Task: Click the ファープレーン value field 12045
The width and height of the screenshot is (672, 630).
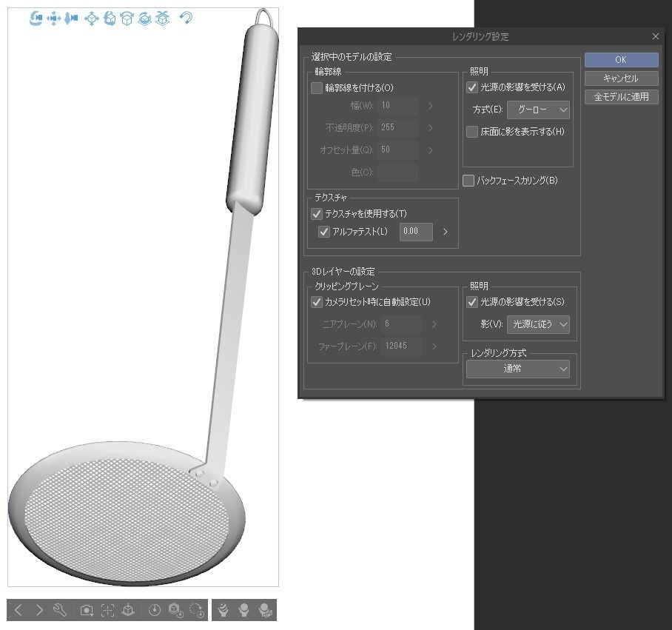Action: [x=401, y=346]
